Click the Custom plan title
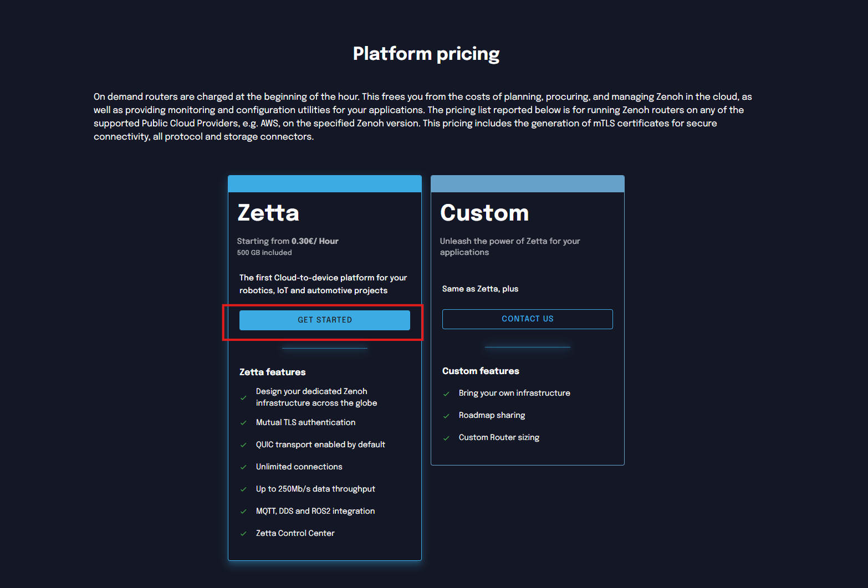Image resolution: width=868 pixels, height=588 pixels. (484, 213)
